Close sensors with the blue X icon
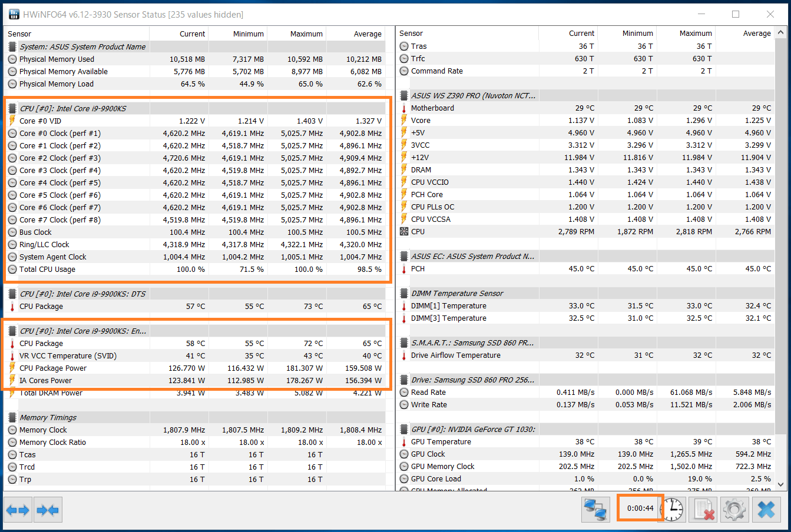 766,510
